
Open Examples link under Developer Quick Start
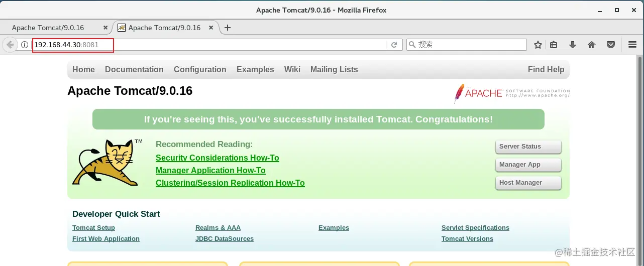click(x=334, y=228)
